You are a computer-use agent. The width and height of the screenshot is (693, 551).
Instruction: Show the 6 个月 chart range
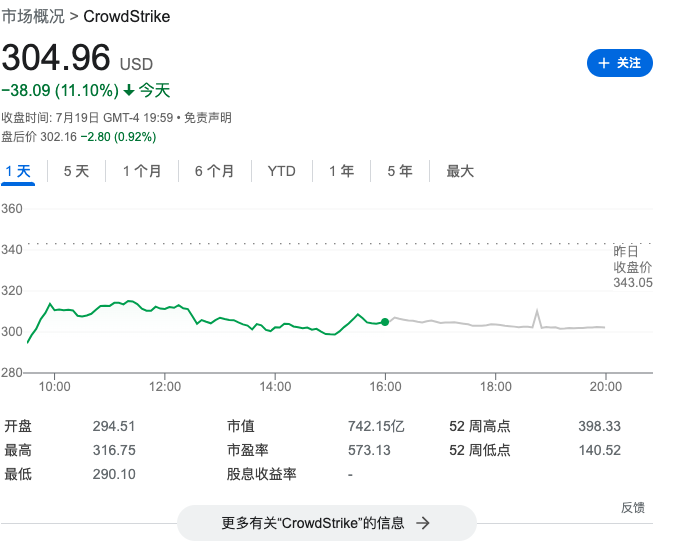click(x=214, y=171)
